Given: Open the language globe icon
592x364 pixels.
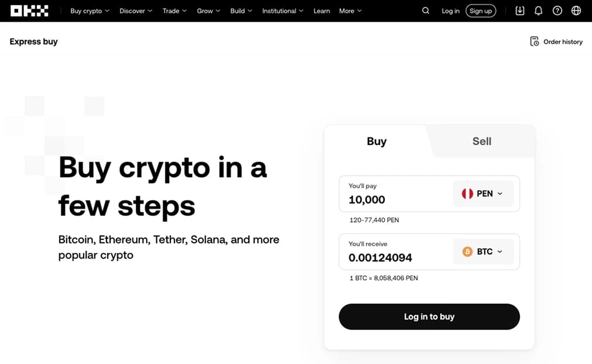Looking at the screenshot, I should pos(576,11).
